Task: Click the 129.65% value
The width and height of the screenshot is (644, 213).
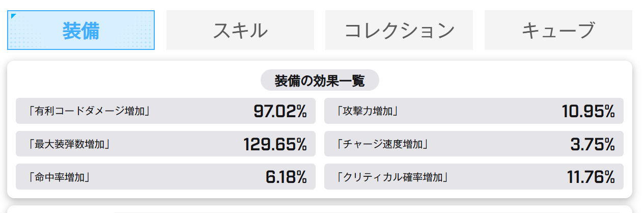Action: click(275, 144)
